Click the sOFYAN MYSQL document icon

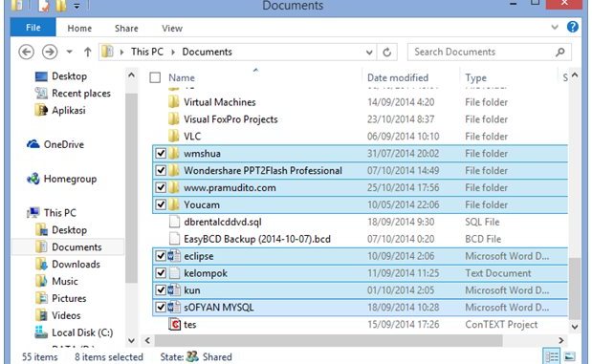tap(174, 308)
